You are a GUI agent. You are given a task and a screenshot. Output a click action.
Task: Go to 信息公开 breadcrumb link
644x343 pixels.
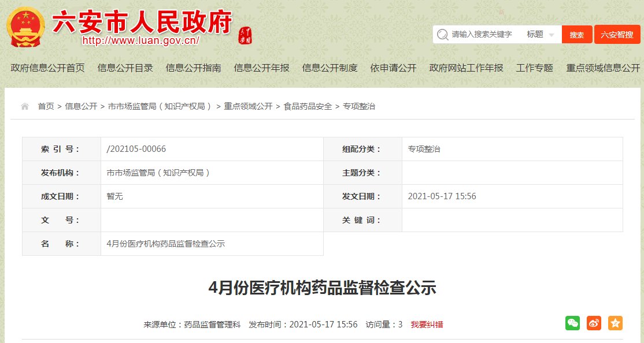[x=81, y=106]
